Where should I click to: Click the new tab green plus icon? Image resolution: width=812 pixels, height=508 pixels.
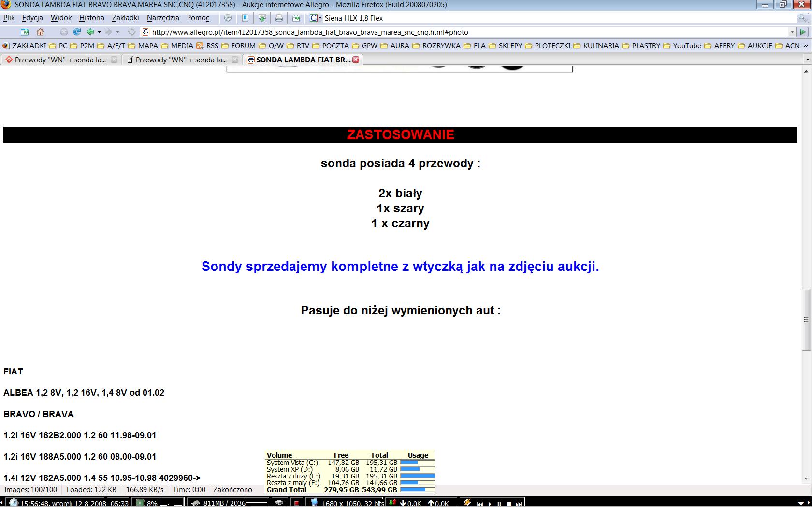click(296, 18)
